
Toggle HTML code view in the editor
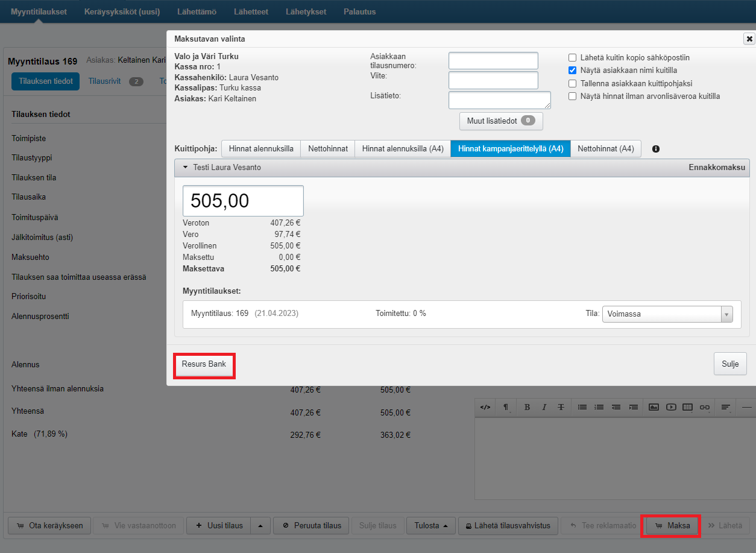[x=485, y=407]
